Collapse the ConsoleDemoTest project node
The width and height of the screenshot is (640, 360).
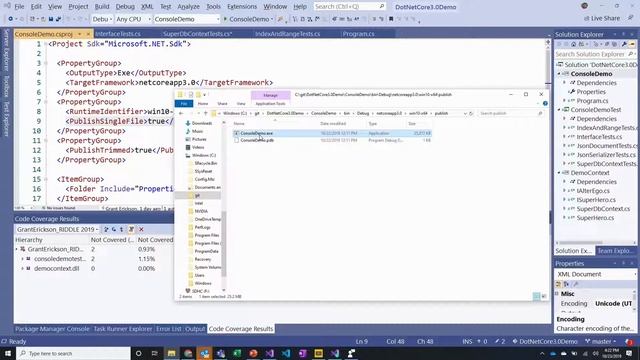(559, 110)
